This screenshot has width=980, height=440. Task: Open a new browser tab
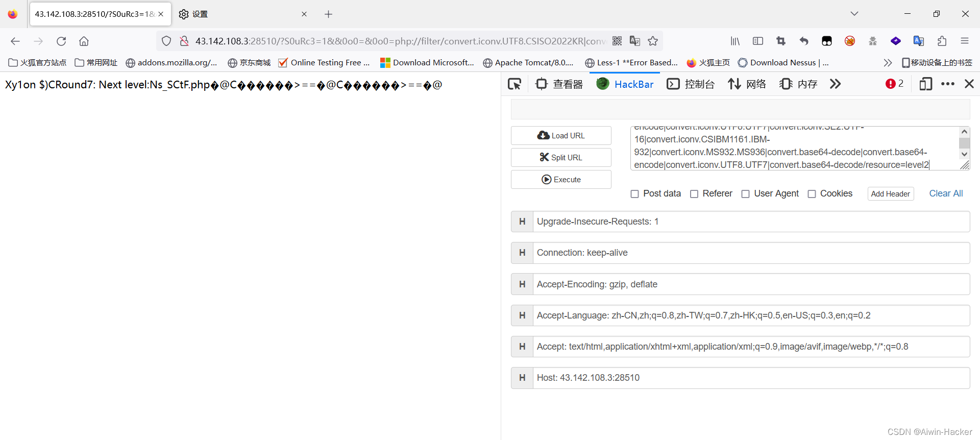pos(329,14)
